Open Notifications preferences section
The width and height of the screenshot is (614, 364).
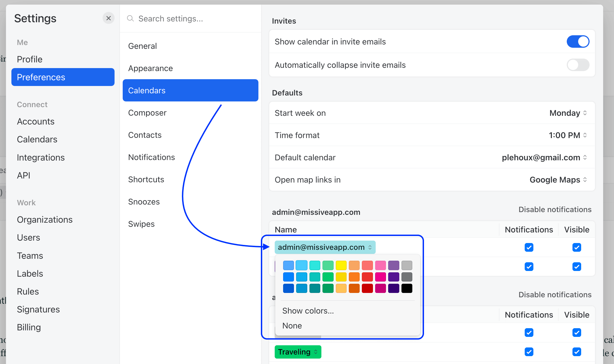click(x=151, y=157)
